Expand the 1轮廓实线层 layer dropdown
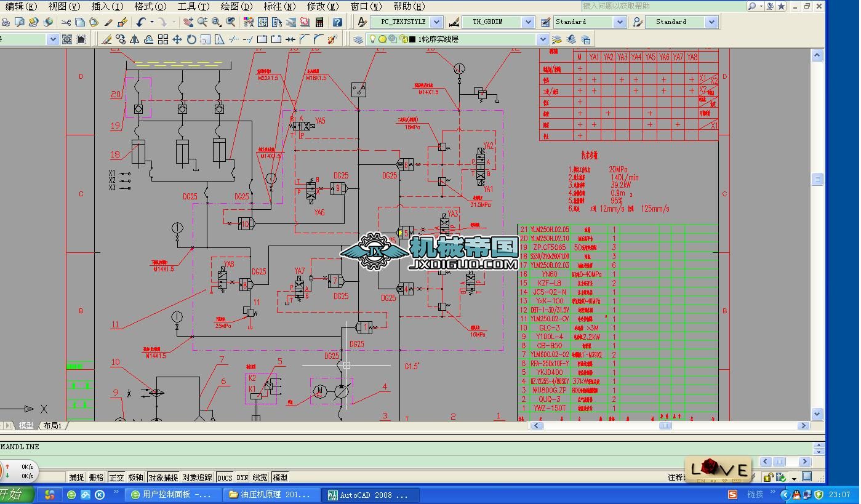 point(542,39)
